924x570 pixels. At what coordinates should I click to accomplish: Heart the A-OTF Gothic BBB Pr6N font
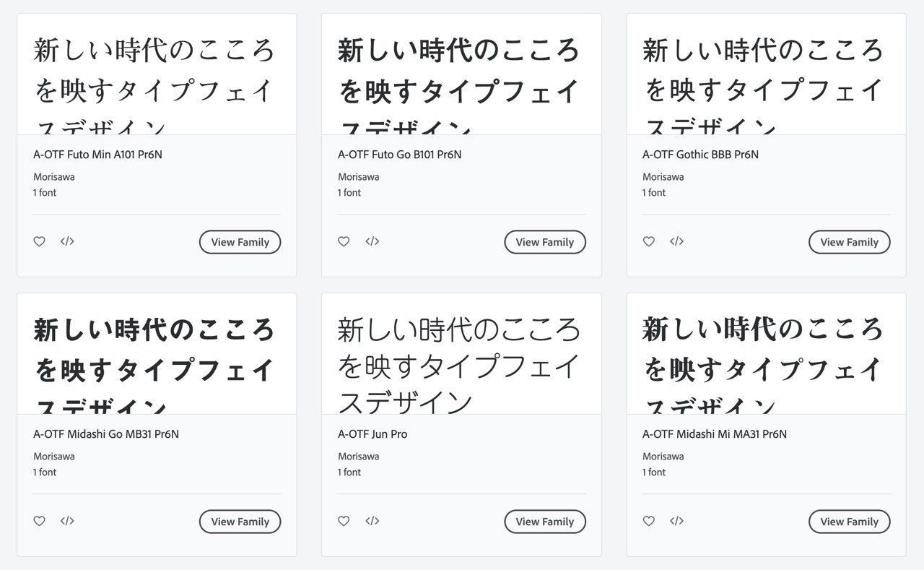click(649, 241)
